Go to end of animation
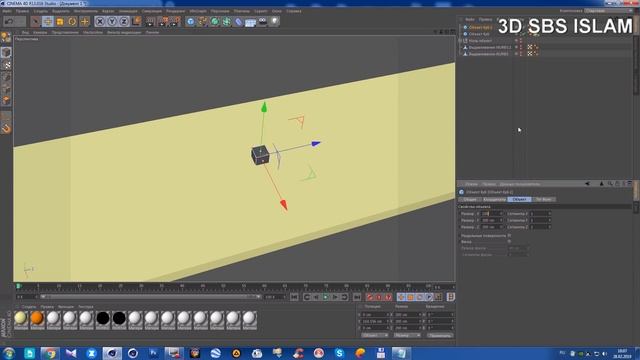This screenshot has height=360, width=640. (357, 297)
